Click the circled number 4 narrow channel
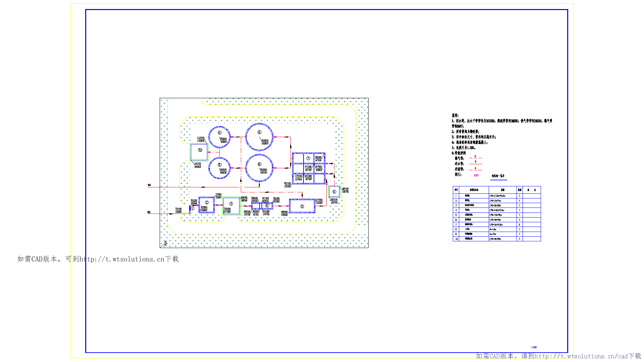 [x=267, y=206]
